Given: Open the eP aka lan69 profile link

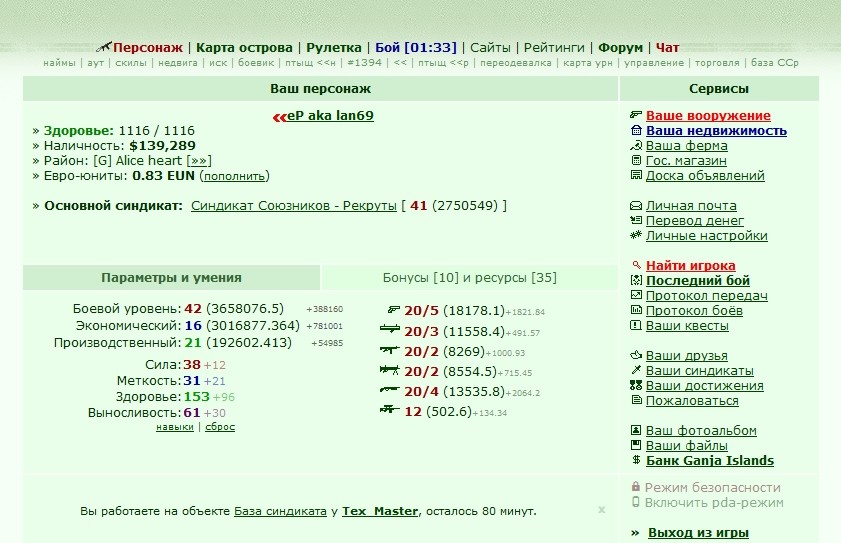Looking at the screenshot, I should (x=330, y=115).
